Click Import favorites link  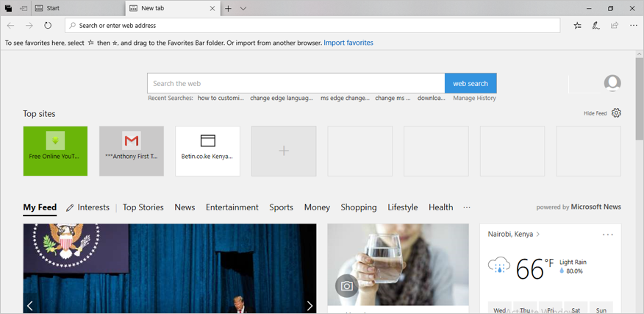[348, 43]
